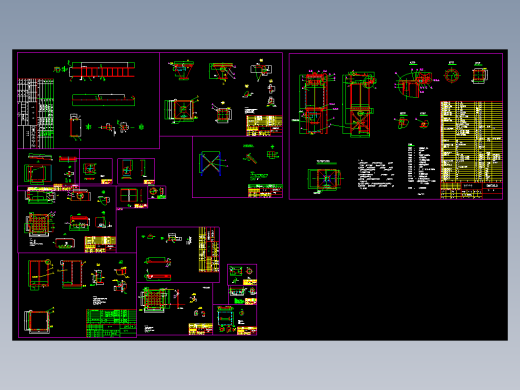520x390 pixels.
Task: Pick the blue cross-braced frame view
Action: point(210,163)
